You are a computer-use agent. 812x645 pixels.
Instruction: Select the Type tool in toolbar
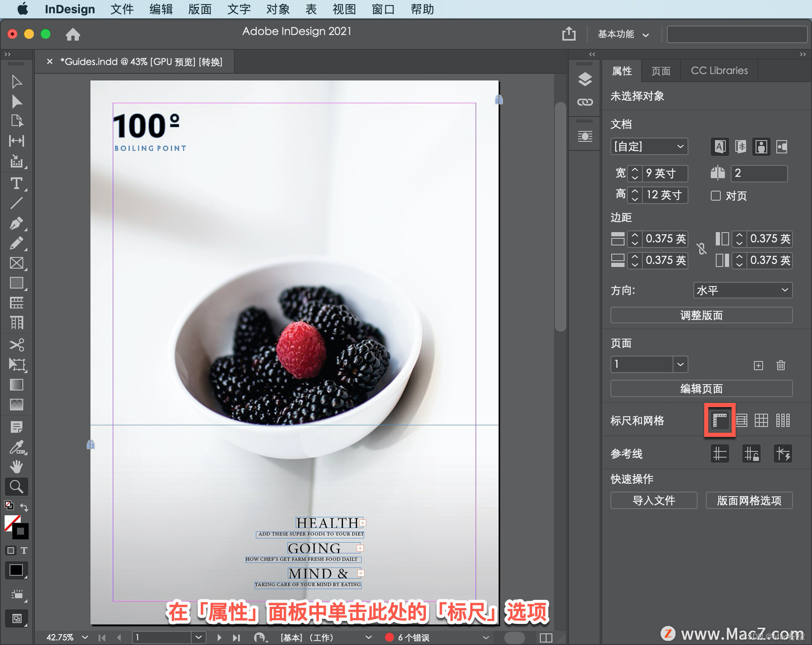[x=16, y=183]
